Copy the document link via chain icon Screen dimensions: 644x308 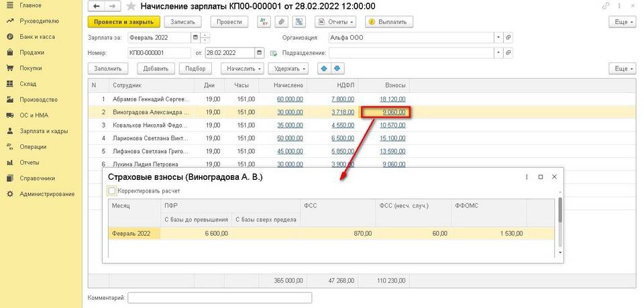(607, 6)
